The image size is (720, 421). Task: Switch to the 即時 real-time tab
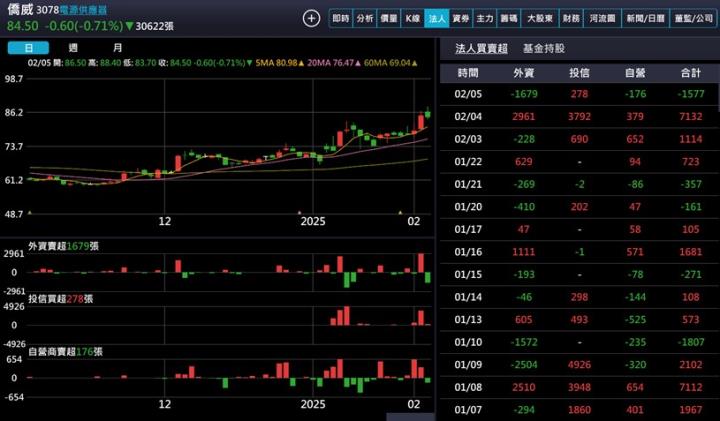point(341,18)
